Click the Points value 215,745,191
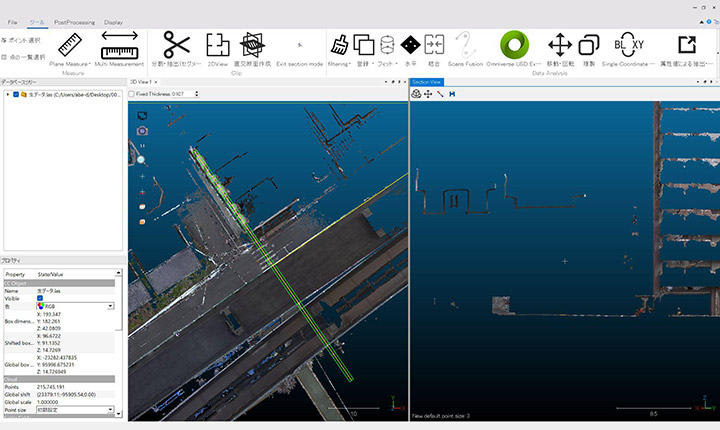This screenshot has width=720, height=430. 51,387
